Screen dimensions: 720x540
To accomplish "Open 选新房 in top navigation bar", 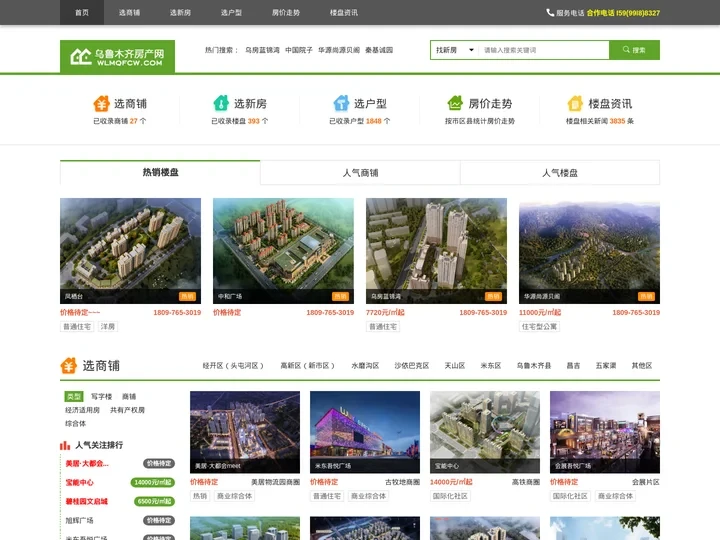I will click(180, 12).
